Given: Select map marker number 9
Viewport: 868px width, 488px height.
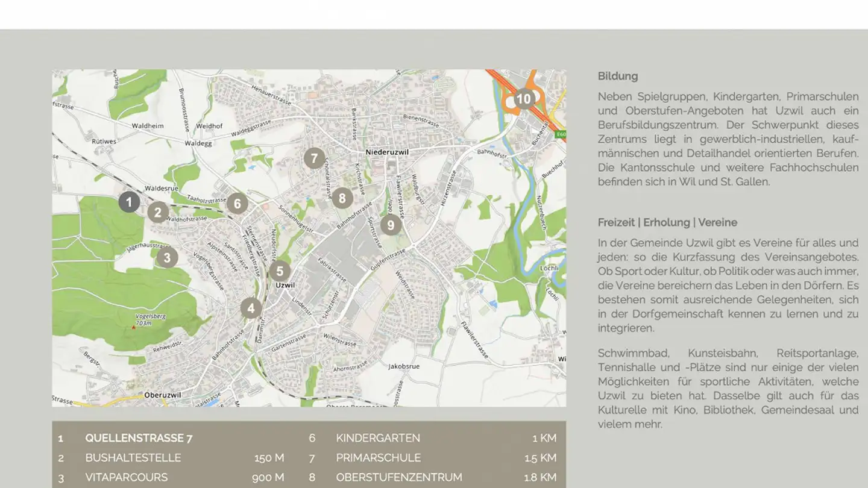Looking at the screenshot, I should pyautogui.click(x=391, y=225).
